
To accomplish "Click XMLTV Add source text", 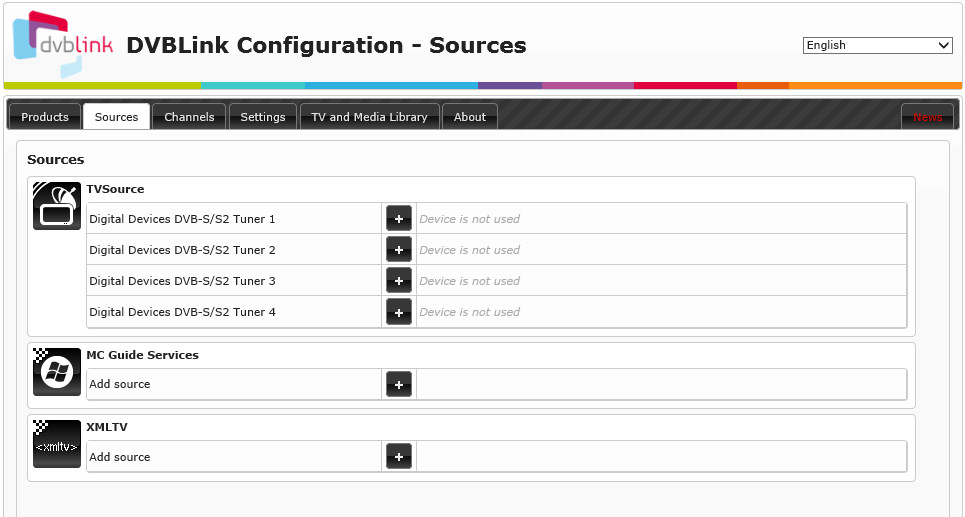I will click(x=119, y=457).
